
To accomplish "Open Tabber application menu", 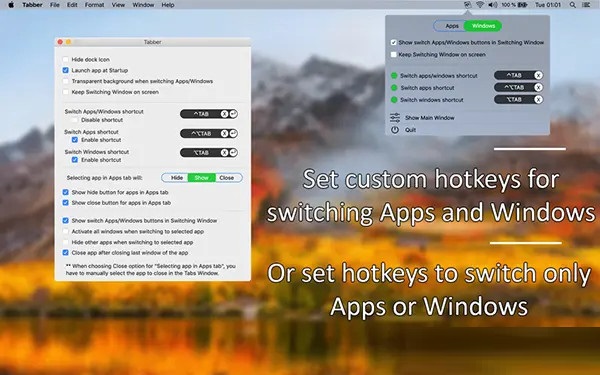I will (x=32, y=5).
